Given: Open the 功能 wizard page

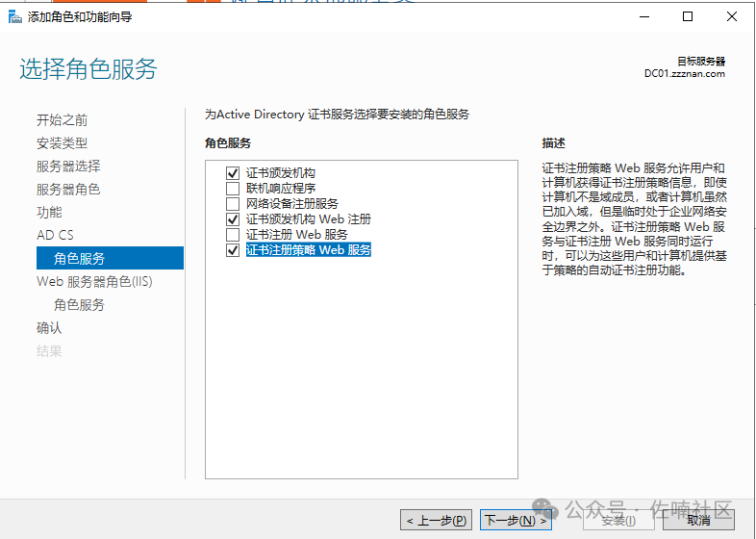Looking at the screenshot, I should [49, 213].
